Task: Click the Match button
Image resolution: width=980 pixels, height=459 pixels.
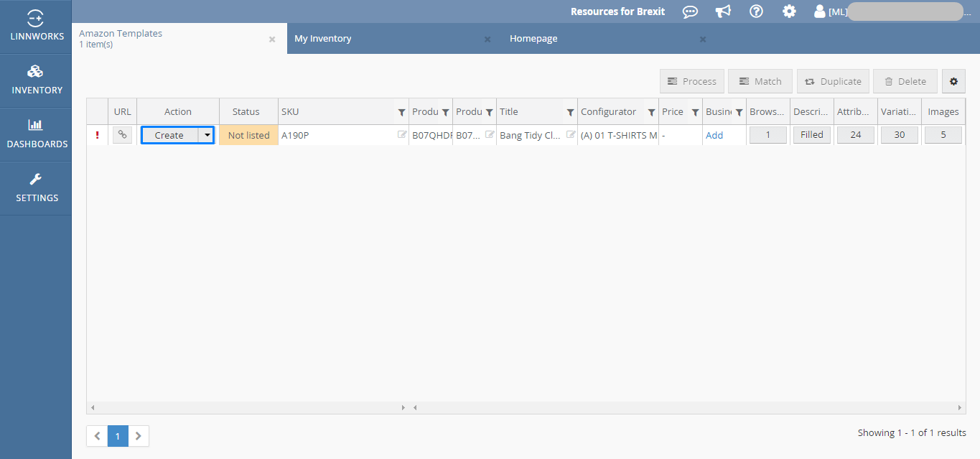Action: coord(760,81)
